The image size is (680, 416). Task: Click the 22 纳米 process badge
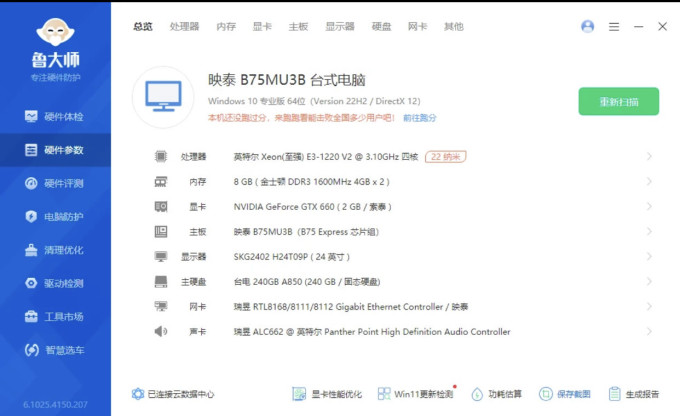pos(445,157)
